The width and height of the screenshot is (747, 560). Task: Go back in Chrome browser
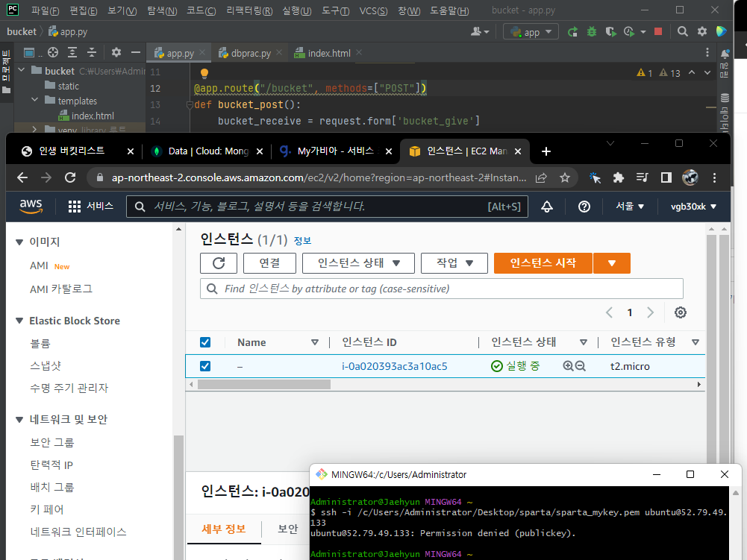pos(22,177)
